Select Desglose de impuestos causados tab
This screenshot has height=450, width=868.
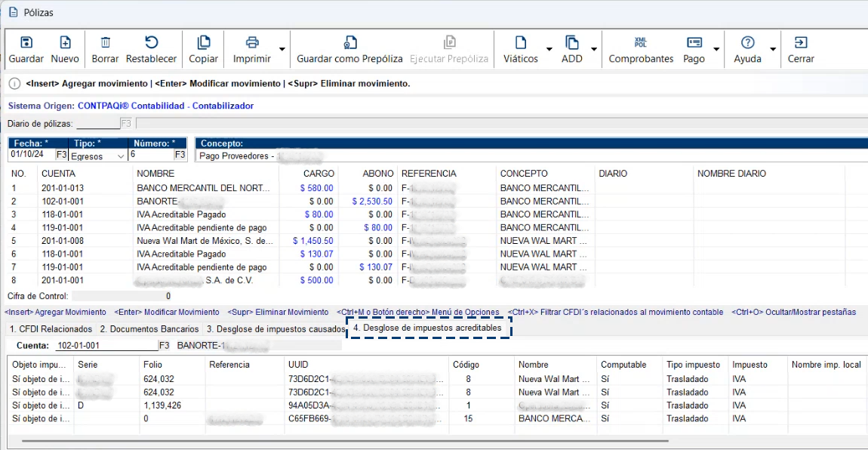click(275, 329)
